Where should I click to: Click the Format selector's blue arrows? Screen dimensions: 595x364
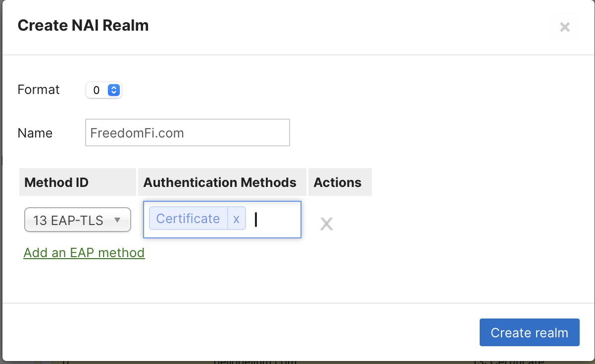click(x=114, y=90)
